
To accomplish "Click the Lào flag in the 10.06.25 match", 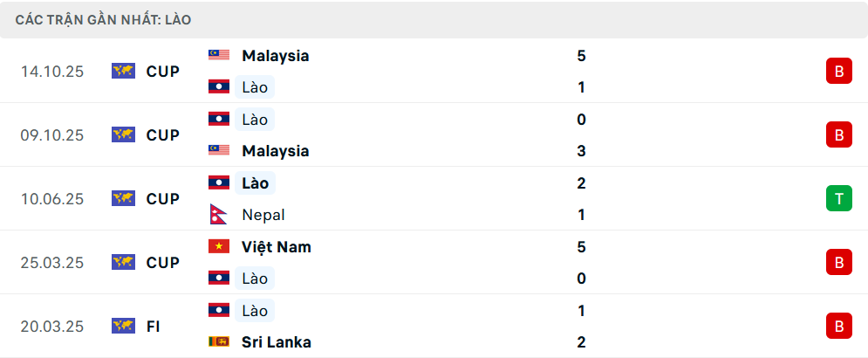I will click(x=218, y=182).
